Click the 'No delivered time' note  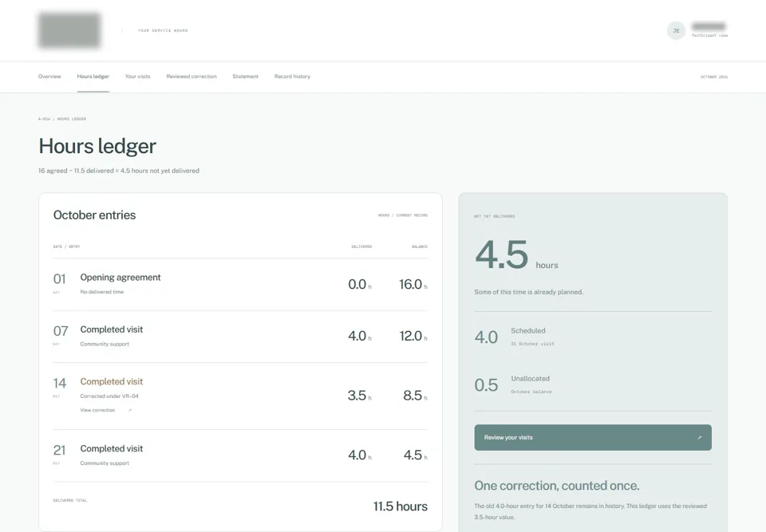(x=101, y=292)
